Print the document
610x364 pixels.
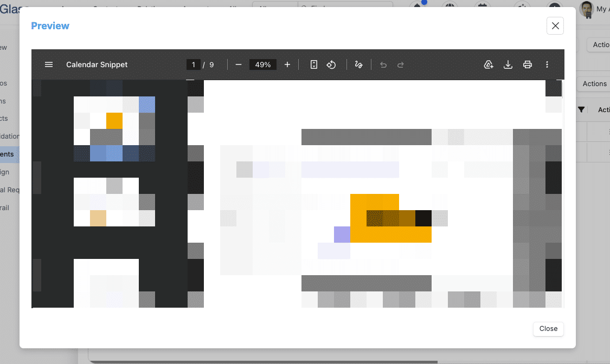click(x=527, y=64)
